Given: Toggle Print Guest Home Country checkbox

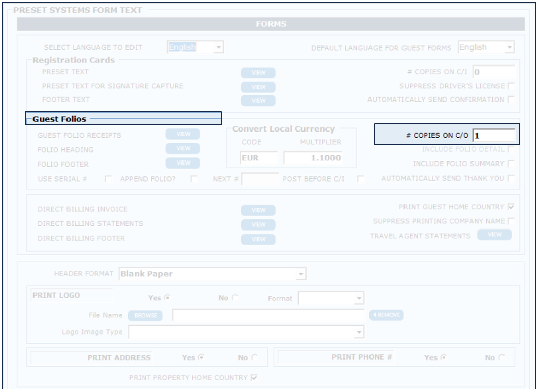Looking at the screenshot, I should (511, 207).
